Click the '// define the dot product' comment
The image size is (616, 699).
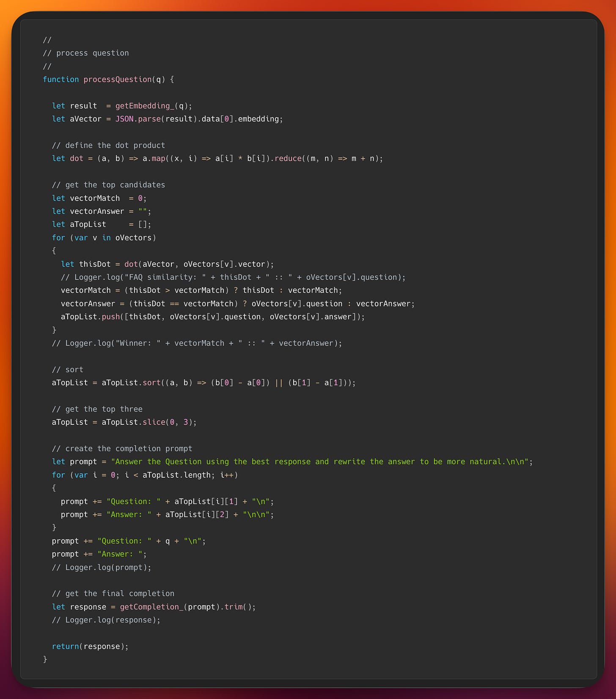108,145
